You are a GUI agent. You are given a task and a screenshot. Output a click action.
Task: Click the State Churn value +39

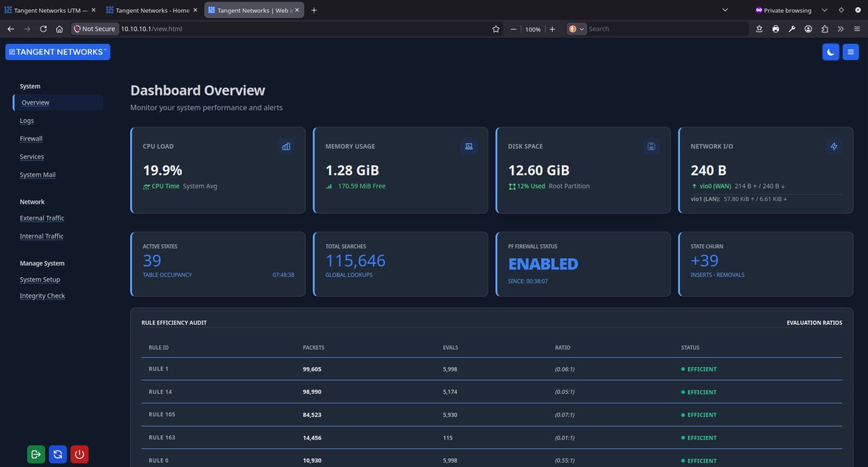[705, 260]
